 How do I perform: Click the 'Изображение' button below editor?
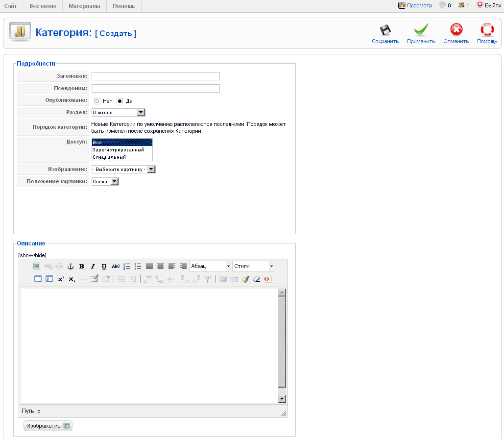[48, 426]
